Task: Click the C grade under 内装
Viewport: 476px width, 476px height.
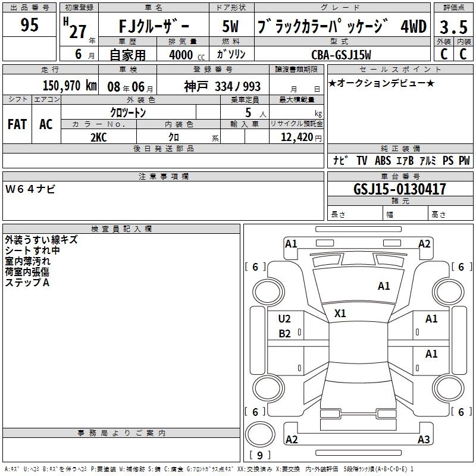Action: point(464,54)
